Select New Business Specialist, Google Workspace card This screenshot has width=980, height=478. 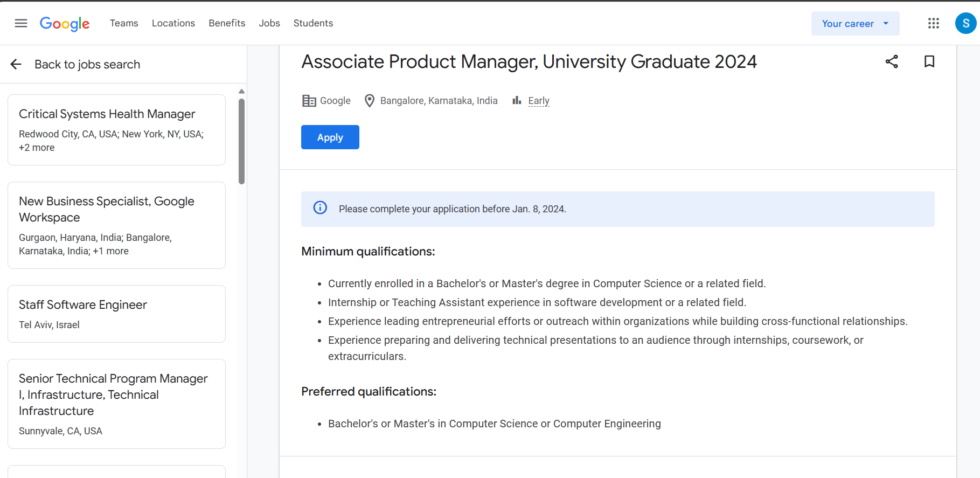(116, 225)
